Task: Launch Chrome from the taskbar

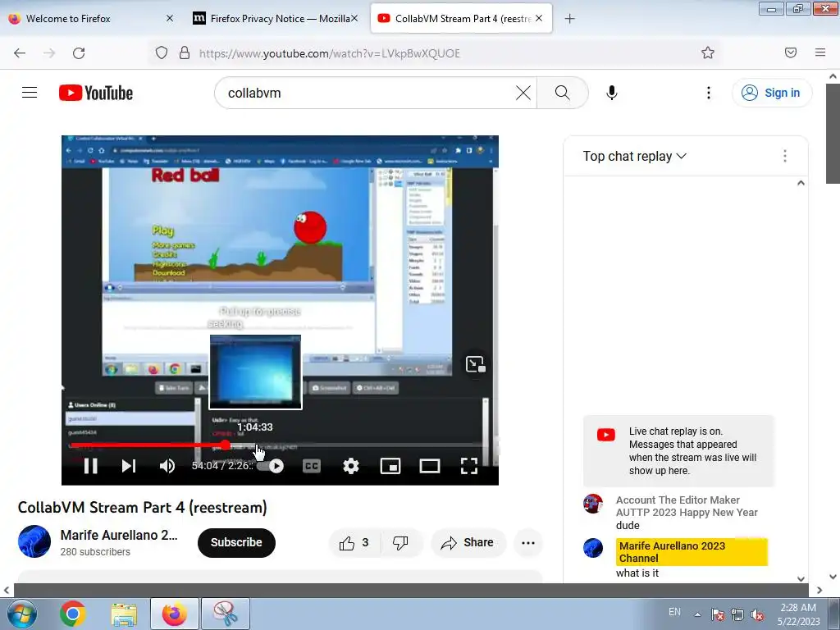Action: click(73, 614)
